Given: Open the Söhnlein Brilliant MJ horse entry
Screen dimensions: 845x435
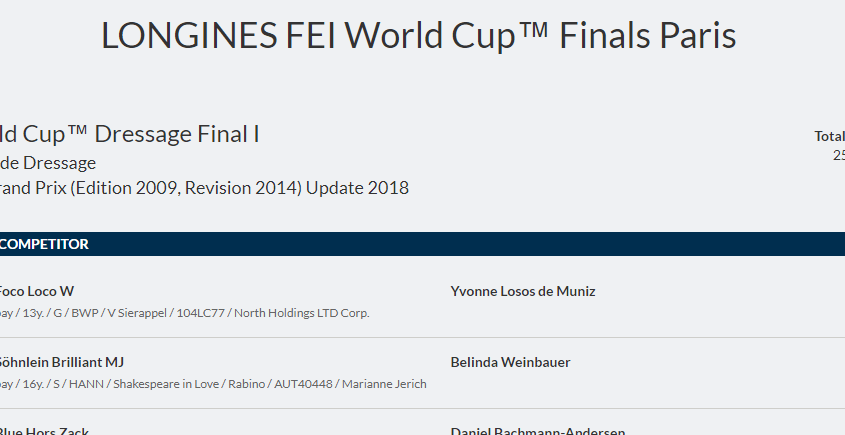Looking at the screenshot, I should (62, 362).
